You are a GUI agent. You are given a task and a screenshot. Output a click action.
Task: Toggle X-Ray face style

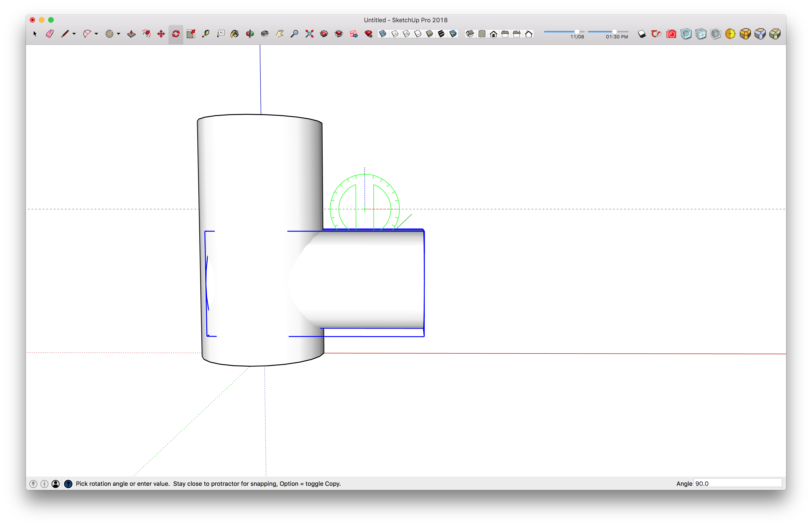[x=383, y=34]
